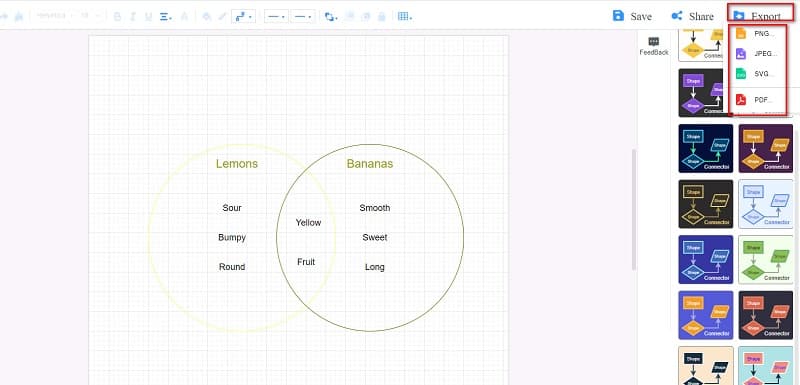Open the arrange shapes dropdown
The width and height of the screenshot is (800, 385).
pos(331,16)
